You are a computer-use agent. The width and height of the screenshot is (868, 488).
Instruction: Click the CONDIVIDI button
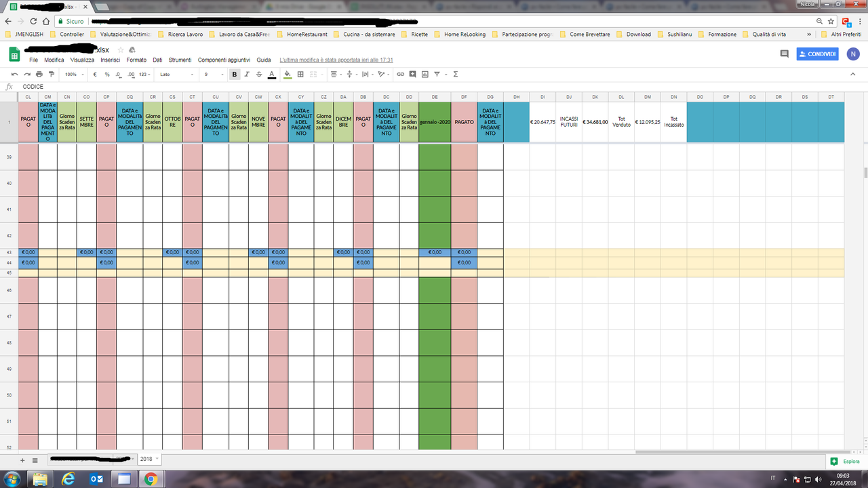tap(817, 54)
